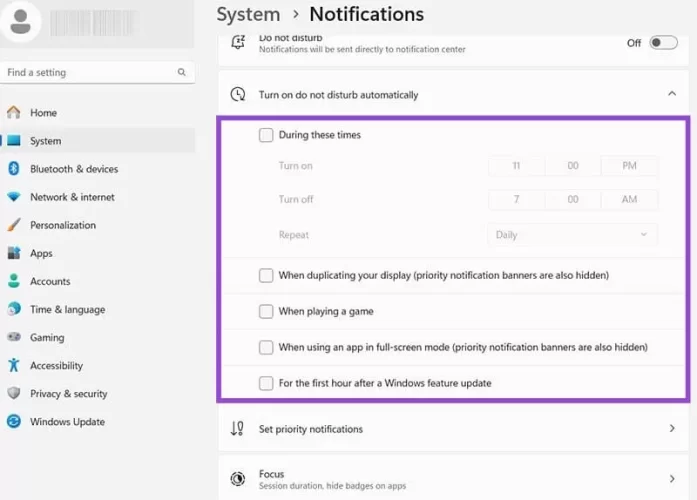Collapse Turn on do not disturb automatically section
Viewport: 697px width, 500px height.
(x=670, y=94)
